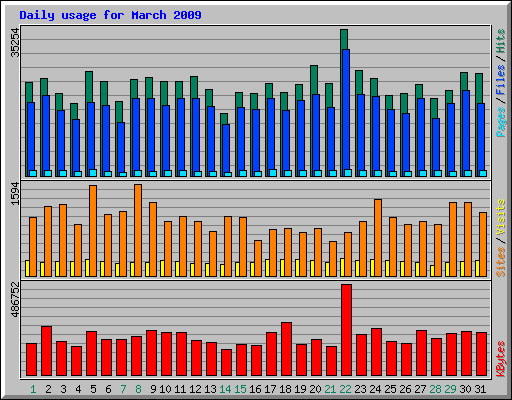Click day label 31 on the x-axis

pos(480,389)
